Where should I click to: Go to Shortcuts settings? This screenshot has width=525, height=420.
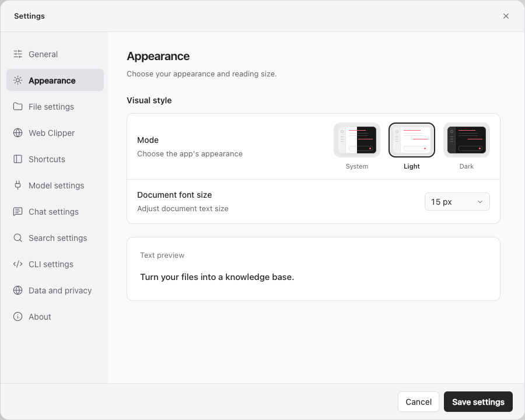(x=55, y=159)
